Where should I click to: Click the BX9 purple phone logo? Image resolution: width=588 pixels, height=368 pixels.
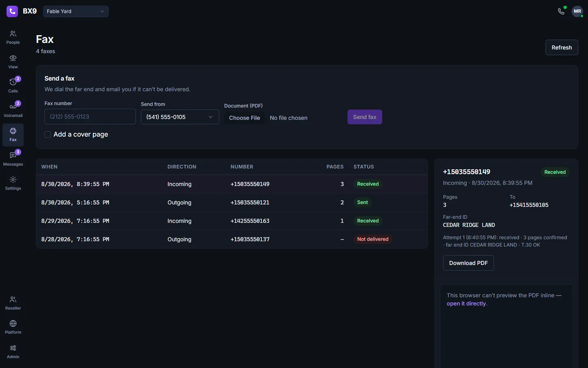pyautogui.click(x=12, y=11)
